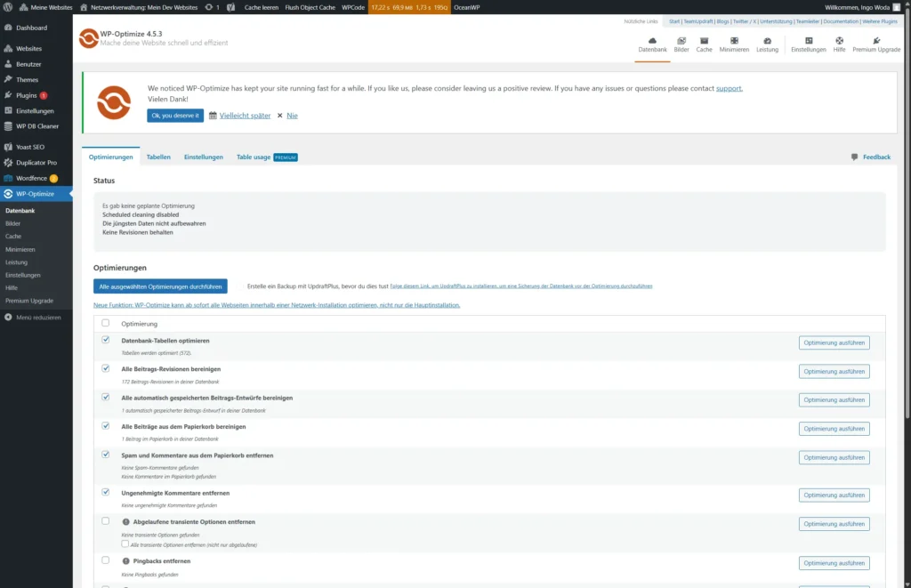Viewport: 911px width, 588px height.
Task: Open Duplicator Pro in the sidebar
Action: (36, 163)
